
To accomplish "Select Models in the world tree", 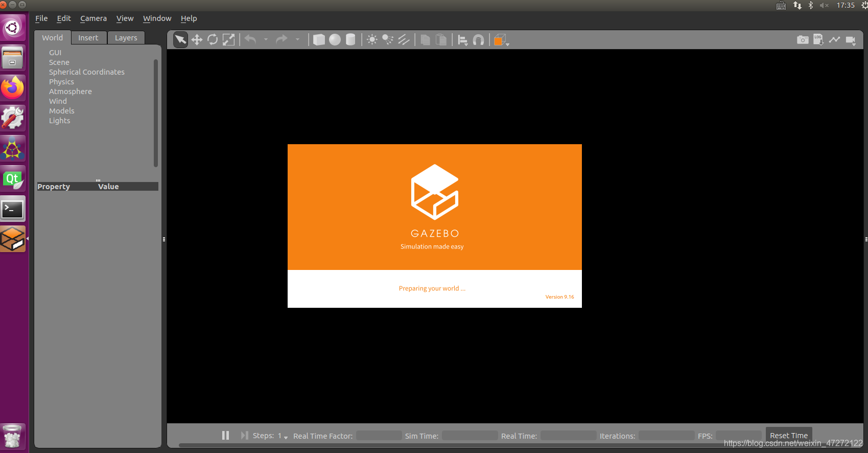I will coord(62,111).
